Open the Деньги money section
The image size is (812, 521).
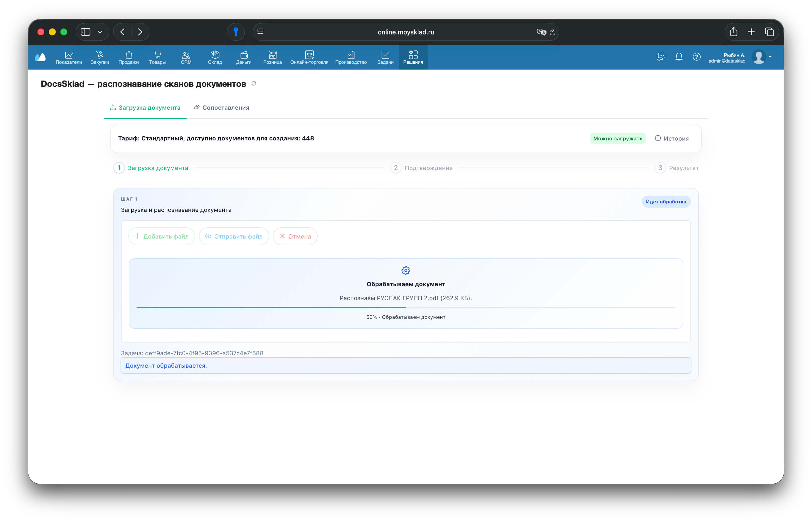pyautogui.click(x=244, y=57)
